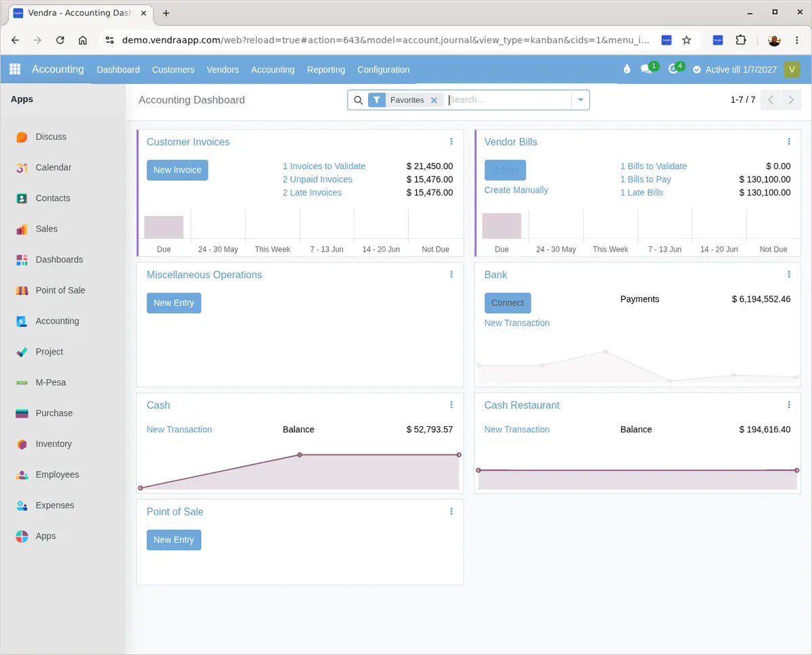Screen dimensions: 812x655
Task: Open the Reporting menu
Action: coord(326,70)
